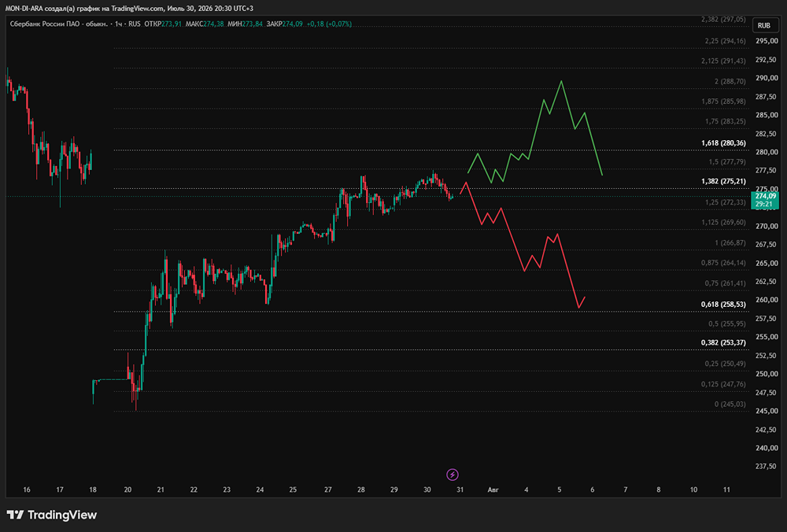787x532 pixels.
Task: Click the 20 date label on time axis
Action: coord(127,490)
